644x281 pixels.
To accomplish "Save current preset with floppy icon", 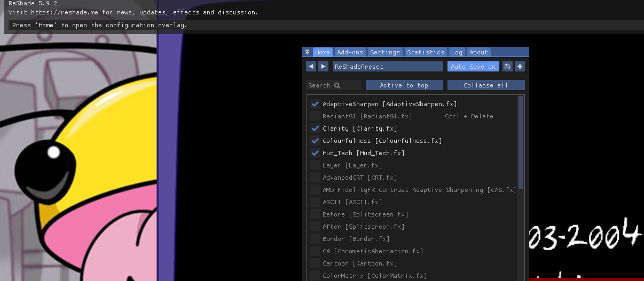I will click(507, 67).
